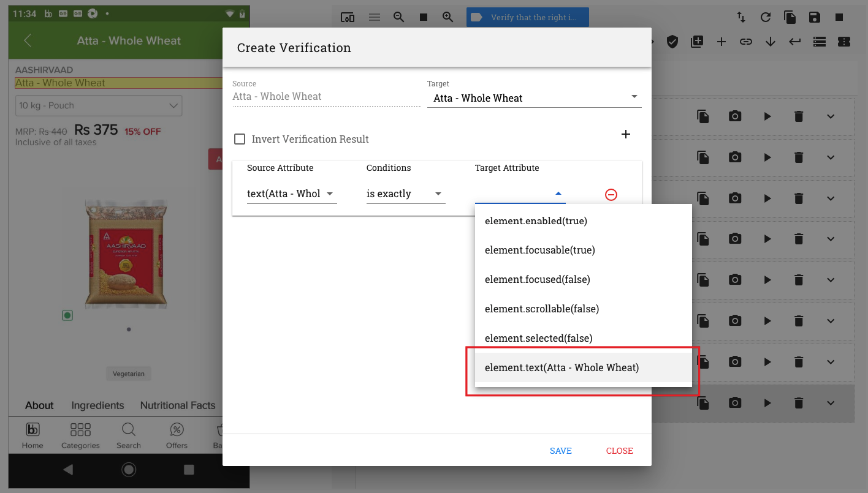Click the refresh icon in the top toolbar

766,17
